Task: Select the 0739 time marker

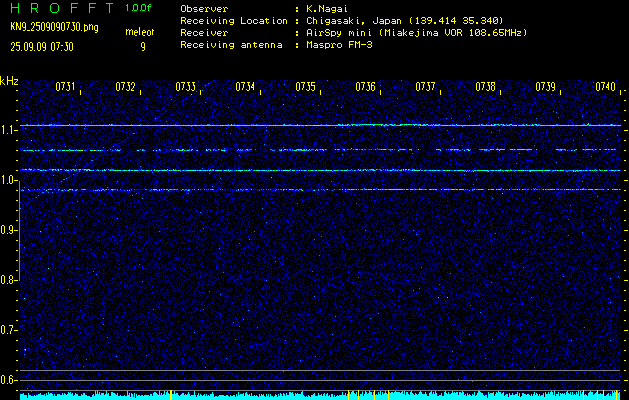Action: [x=546, y=87]
